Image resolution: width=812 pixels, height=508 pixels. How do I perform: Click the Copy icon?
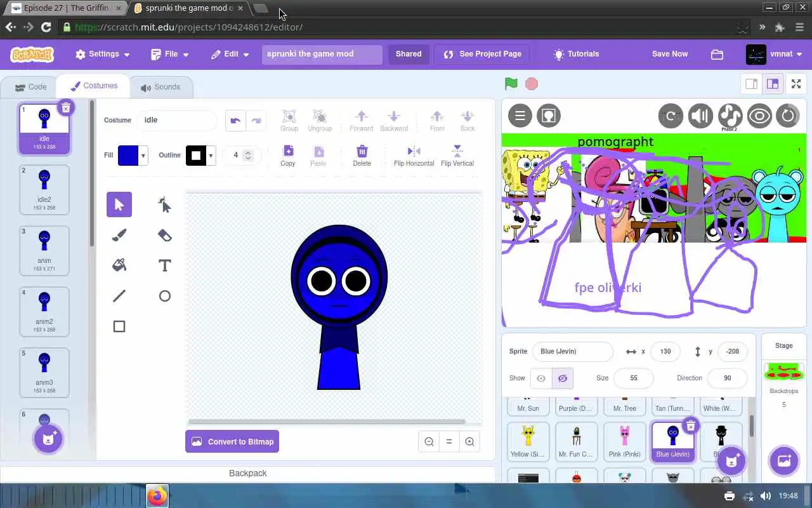pyautogui.click(x=288, y=155)
